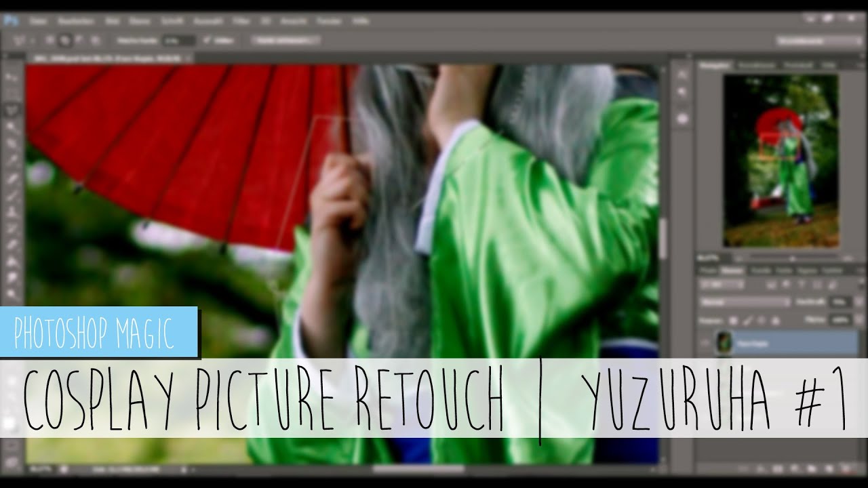Toggle the Glätten anti-alias checkbox

pyautogui.click(x=208, y=41)
